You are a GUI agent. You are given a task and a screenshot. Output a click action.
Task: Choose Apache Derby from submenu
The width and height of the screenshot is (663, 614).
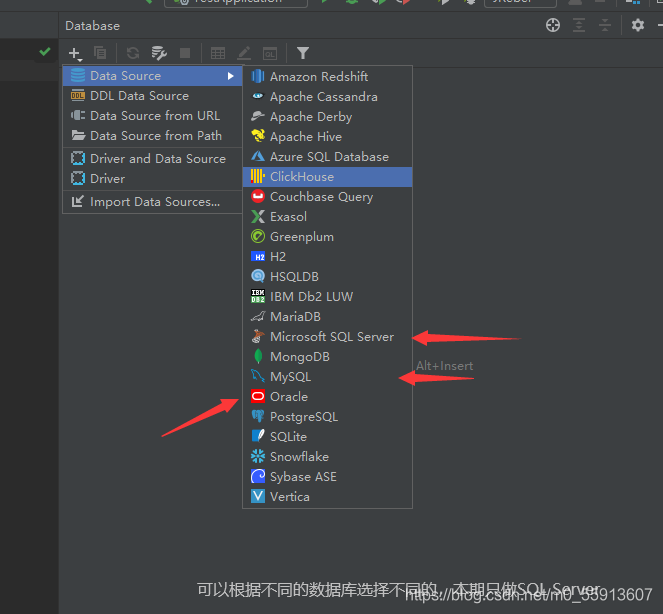click(328, 117)
